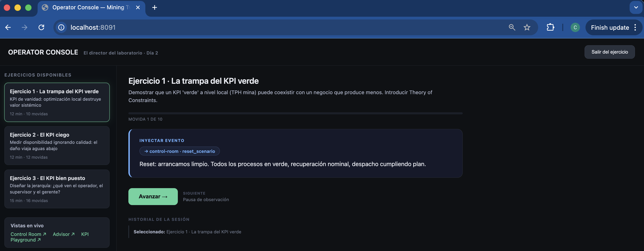Open the zoom magnifier icon in address bar

pos(512,27)
